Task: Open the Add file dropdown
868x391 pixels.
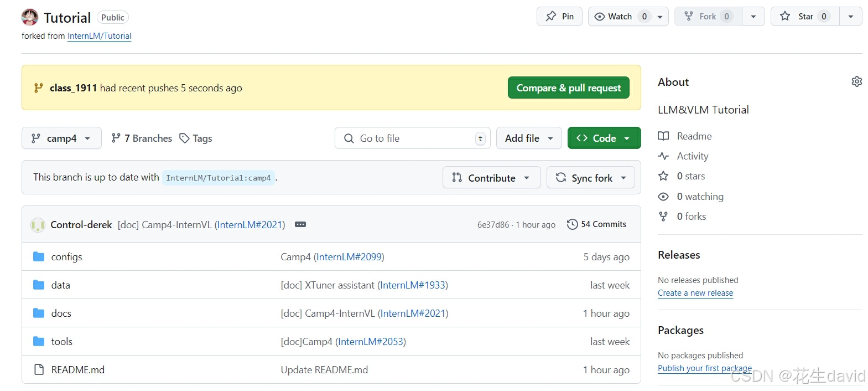Action: click(x=529, y=138)
